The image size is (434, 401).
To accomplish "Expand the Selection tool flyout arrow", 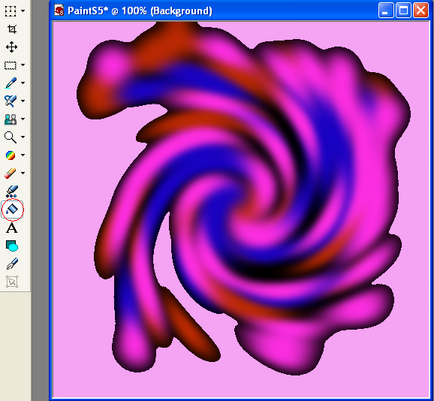I will (23, 65).
